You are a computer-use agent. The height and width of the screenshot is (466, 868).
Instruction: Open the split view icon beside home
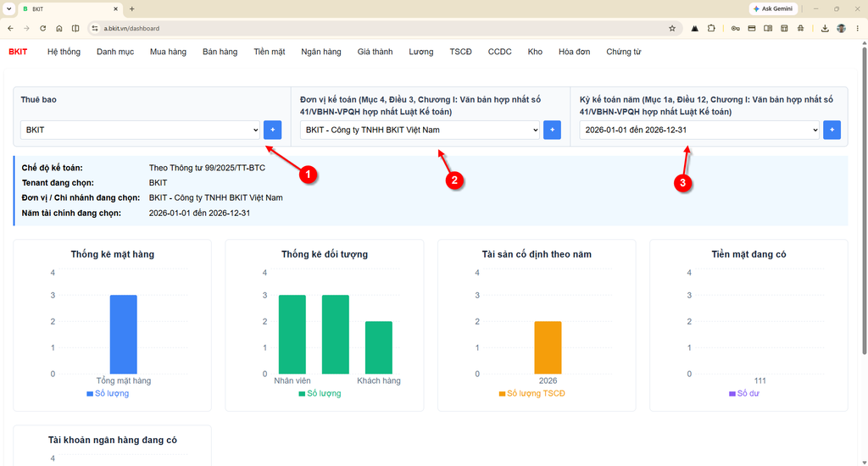(75, 28)
